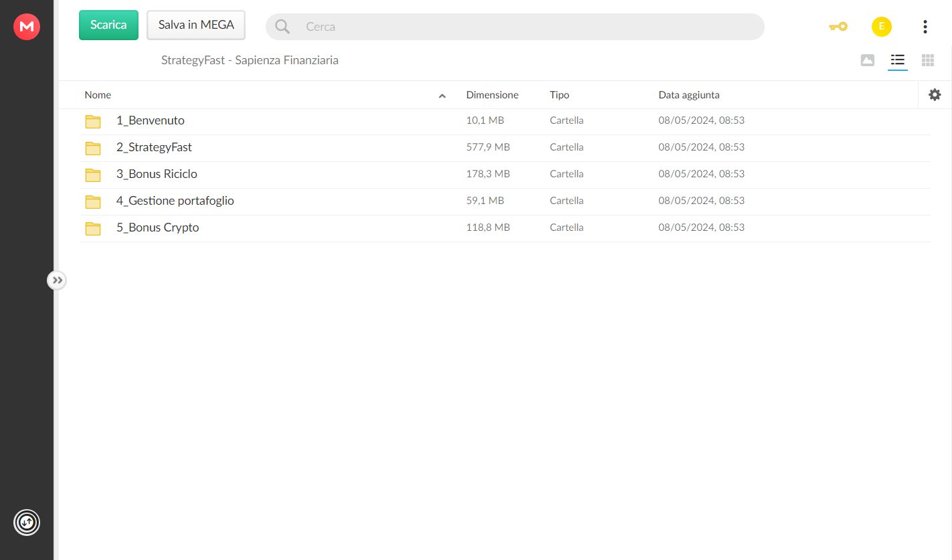
Task: Sort by the Dimensione column header
Action: point(492,95)
